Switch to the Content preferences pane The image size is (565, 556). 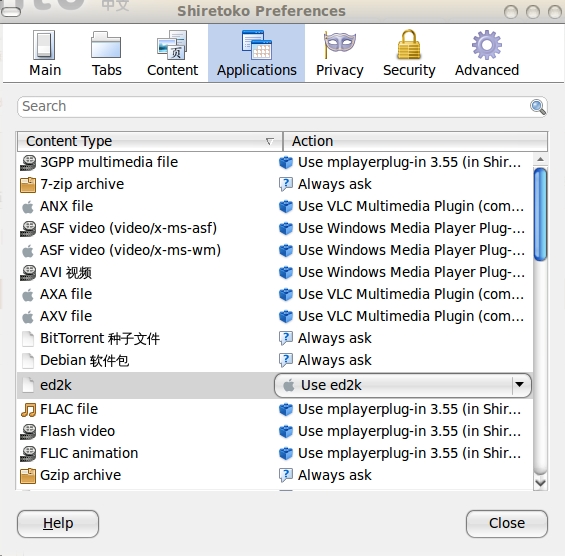coord(172,53)
